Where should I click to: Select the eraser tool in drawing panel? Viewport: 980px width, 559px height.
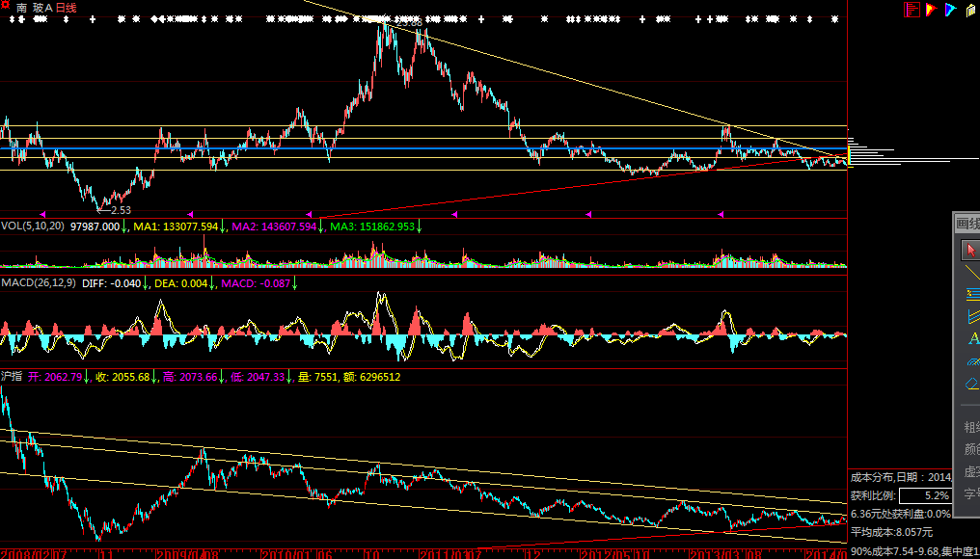(971, 384)
